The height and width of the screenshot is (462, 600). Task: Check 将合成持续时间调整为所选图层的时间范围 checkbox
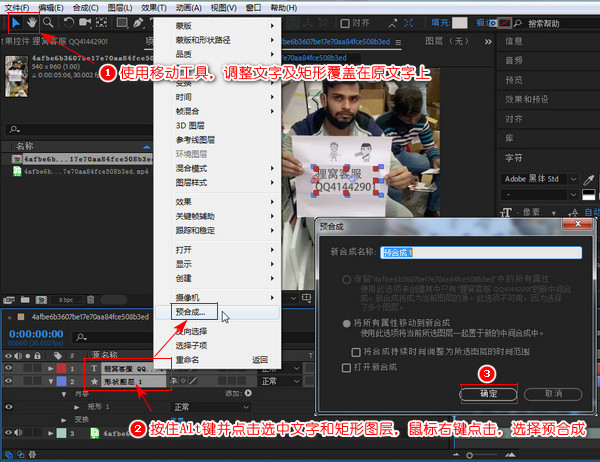click(356, 352)
